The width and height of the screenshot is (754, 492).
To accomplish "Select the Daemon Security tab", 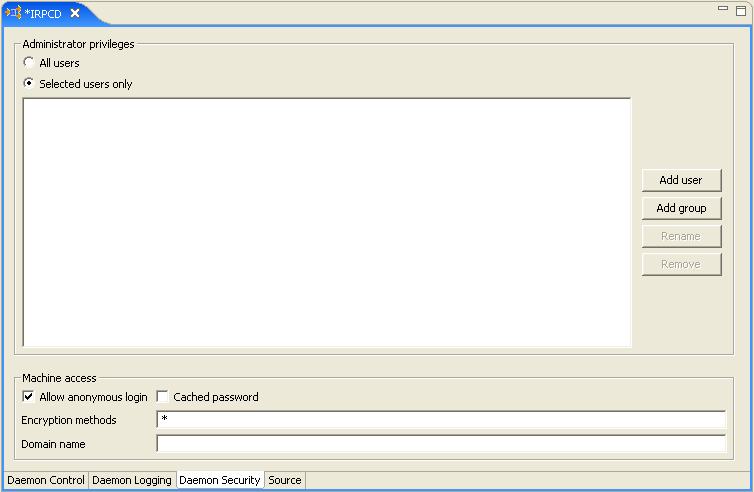I will 220,480.
